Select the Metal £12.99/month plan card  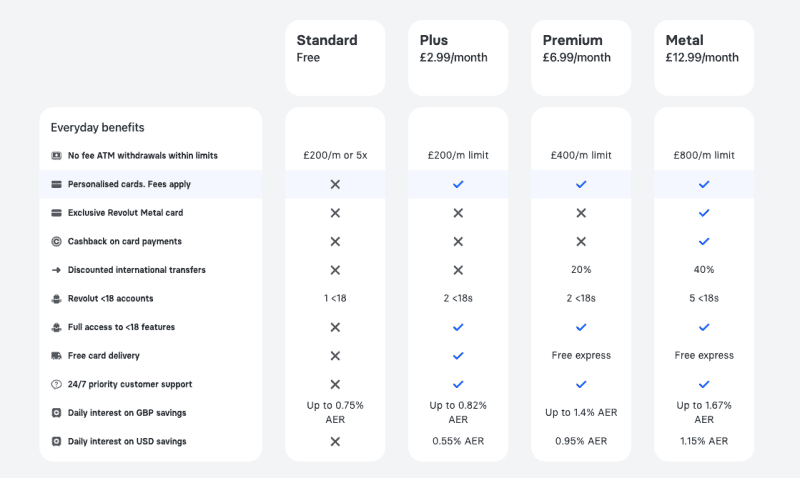coord(704,58)
